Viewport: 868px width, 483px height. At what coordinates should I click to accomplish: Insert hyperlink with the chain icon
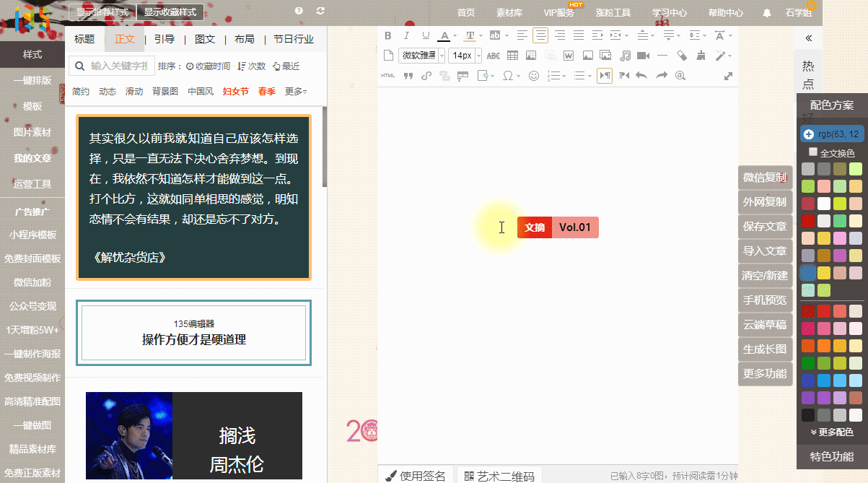426,76
